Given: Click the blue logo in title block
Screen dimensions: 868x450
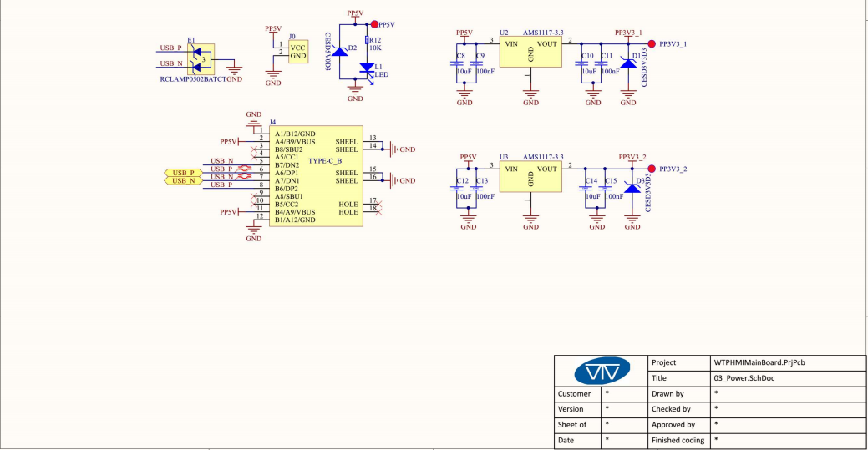Looking at the screenshot, I should [x=602, y=370].
